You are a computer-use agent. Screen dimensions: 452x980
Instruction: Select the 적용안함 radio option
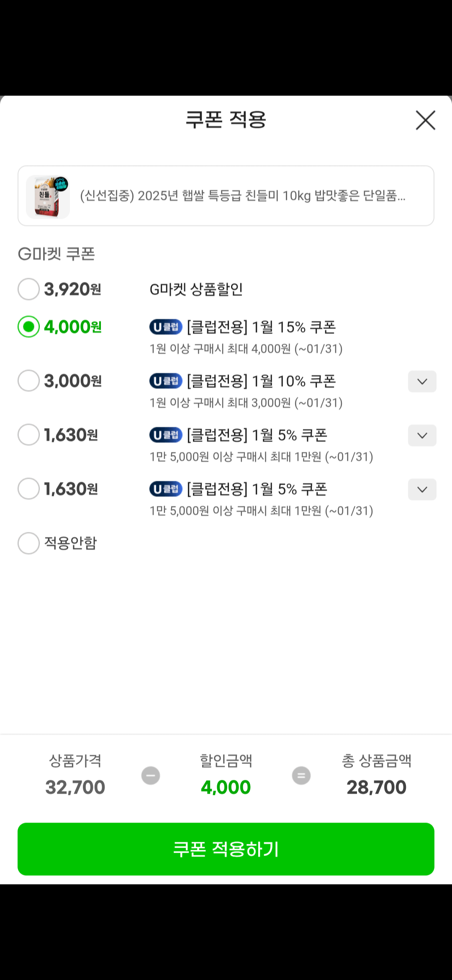[28, 543]
